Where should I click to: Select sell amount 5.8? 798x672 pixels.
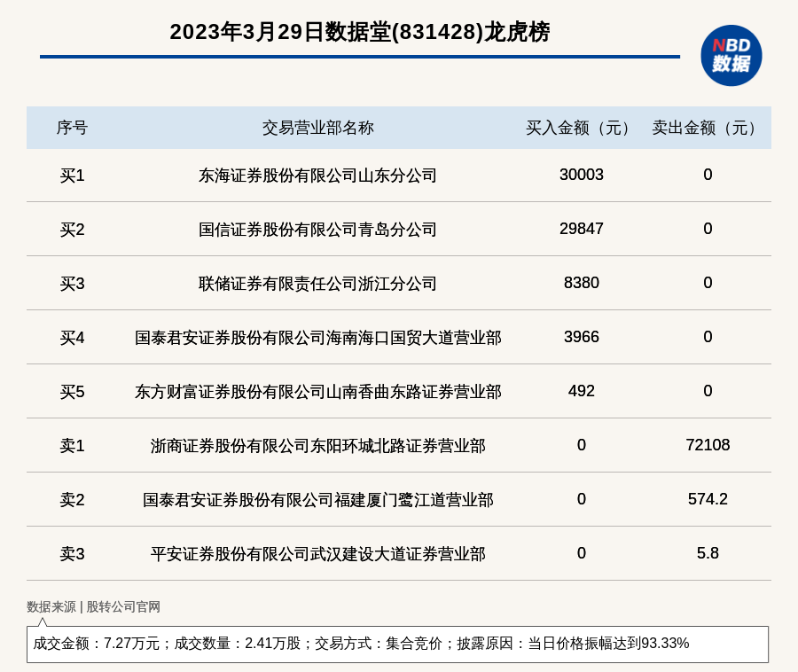[x=708, y=553]
